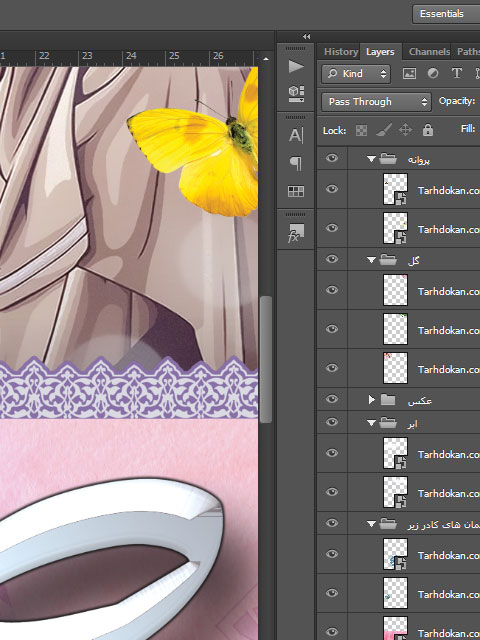480x640 pixels.
Task: Collapse the پروانه group triangle
Action: (371, 159)
